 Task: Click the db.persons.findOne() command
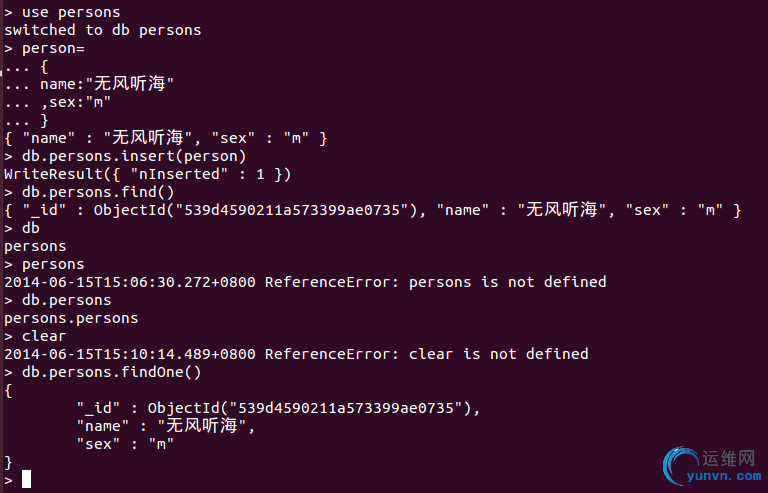click(103, 373)
